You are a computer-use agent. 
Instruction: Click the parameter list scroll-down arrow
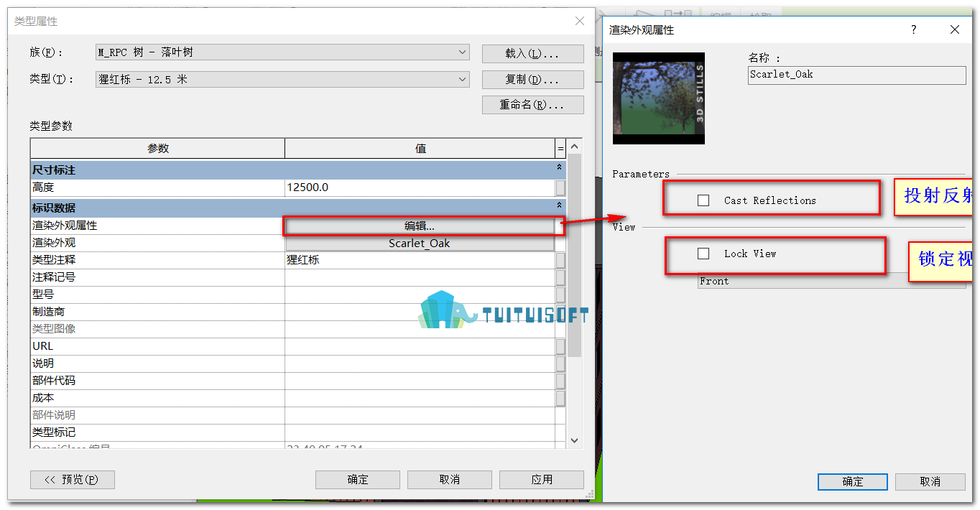click(574, 440)
